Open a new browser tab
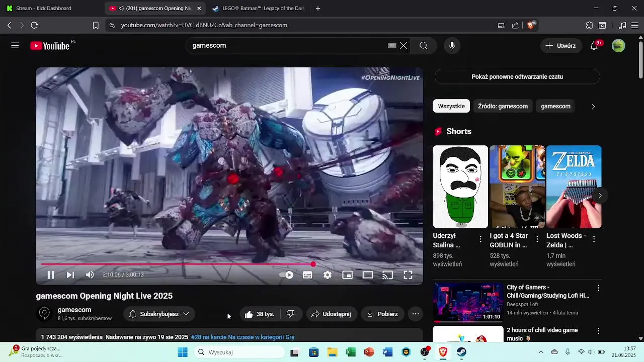 click(317, 9)
